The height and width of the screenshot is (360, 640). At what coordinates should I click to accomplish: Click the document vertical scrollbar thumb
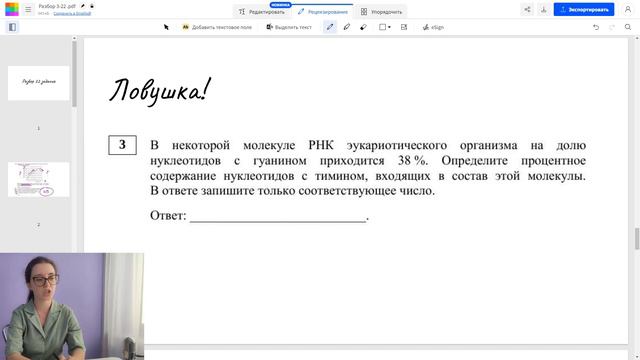pyautogui.click(x=637, y=239)
